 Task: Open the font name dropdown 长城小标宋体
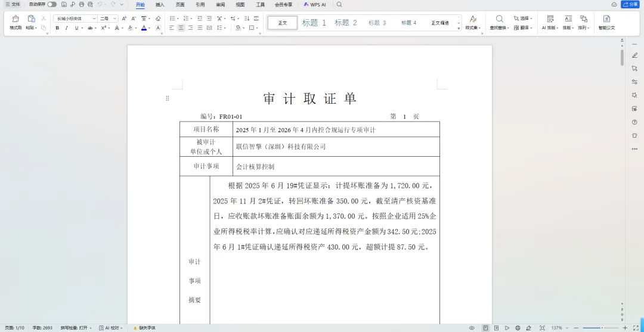tap(75, 18)
